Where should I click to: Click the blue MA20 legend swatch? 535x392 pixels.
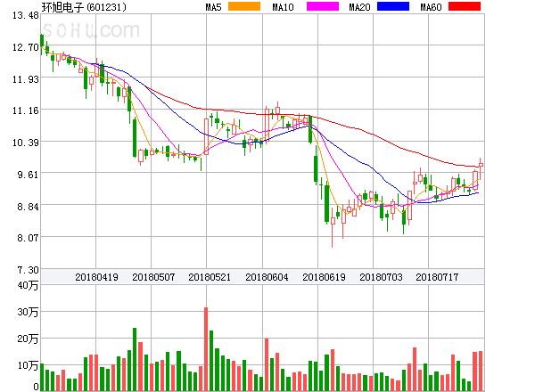(393, 6)
